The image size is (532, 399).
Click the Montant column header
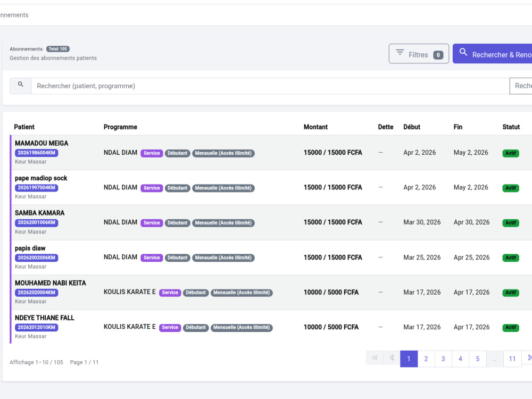tap(315, 127)
